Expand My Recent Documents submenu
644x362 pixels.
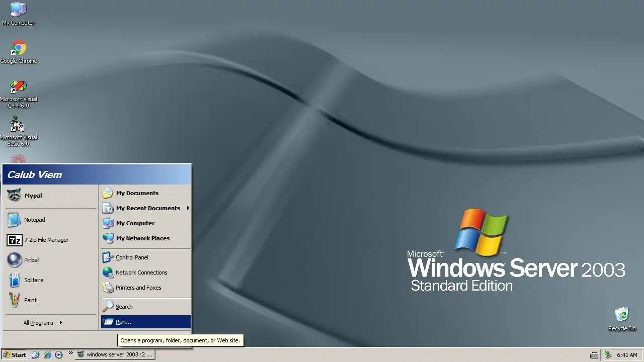146,208
